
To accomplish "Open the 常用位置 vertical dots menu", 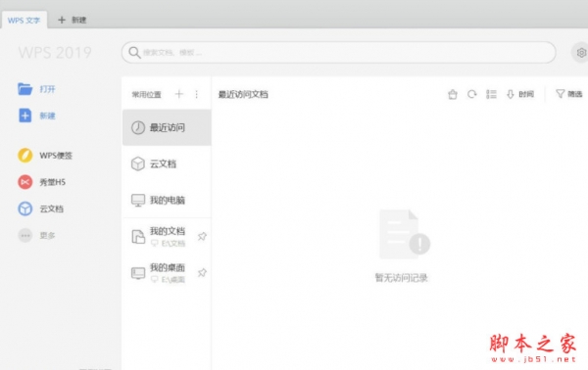I will click(197, 94).
